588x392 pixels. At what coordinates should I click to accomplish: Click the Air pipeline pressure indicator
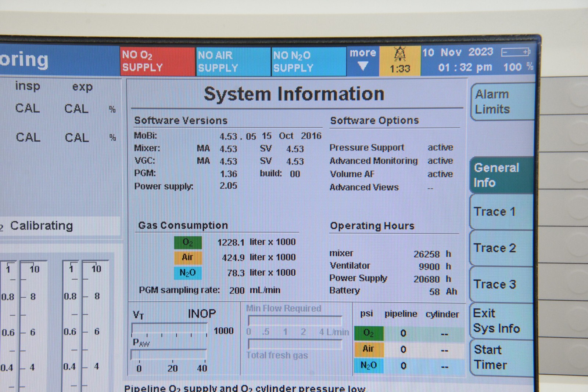point(369,349)
